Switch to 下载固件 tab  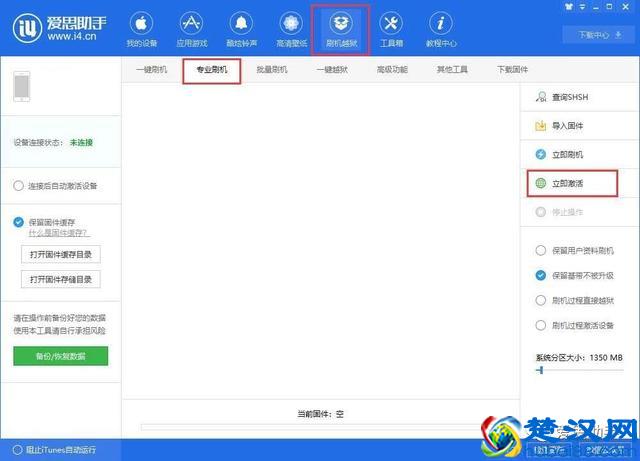click(x=513, y=70)
